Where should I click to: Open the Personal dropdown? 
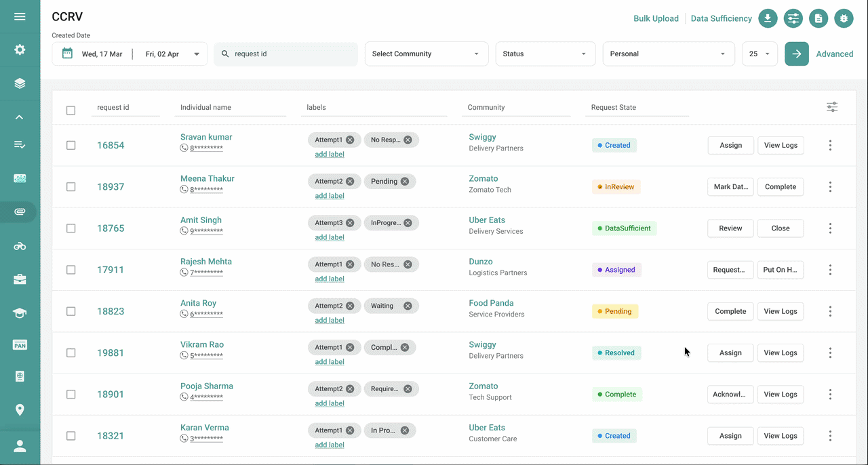coord(669,54)
